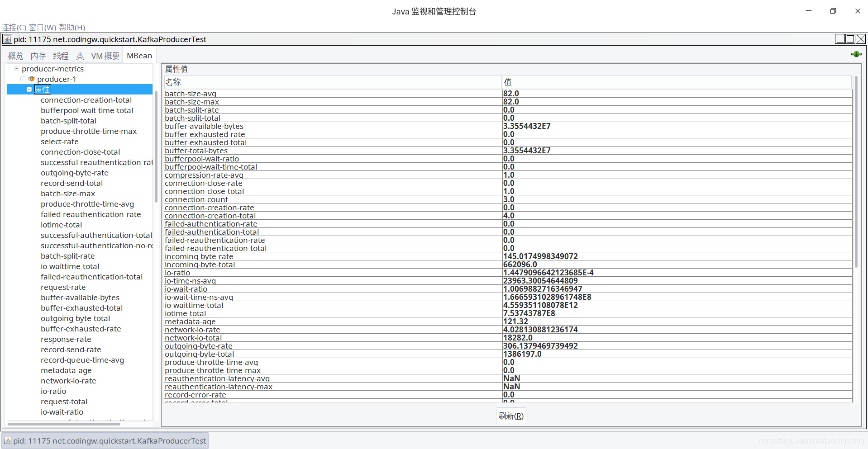Click the Java icon in bottom taskbar button

click(7, 441)
